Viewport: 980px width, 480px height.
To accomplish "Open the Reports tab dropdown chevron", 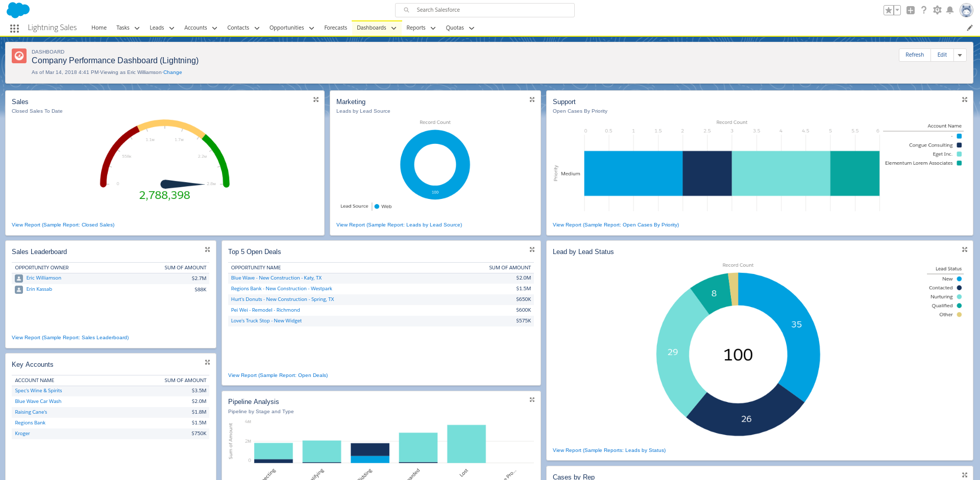I will tap(433, 29).
